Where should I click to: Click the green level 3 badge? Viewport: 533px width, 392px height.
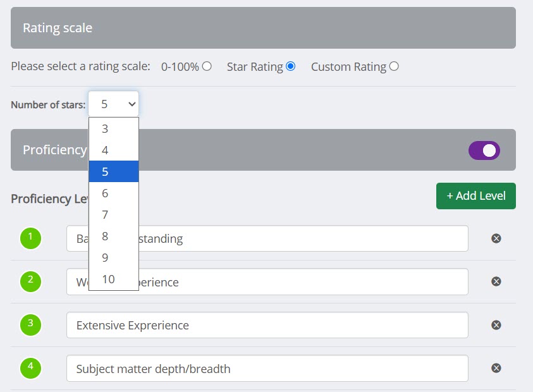point(30,325)
